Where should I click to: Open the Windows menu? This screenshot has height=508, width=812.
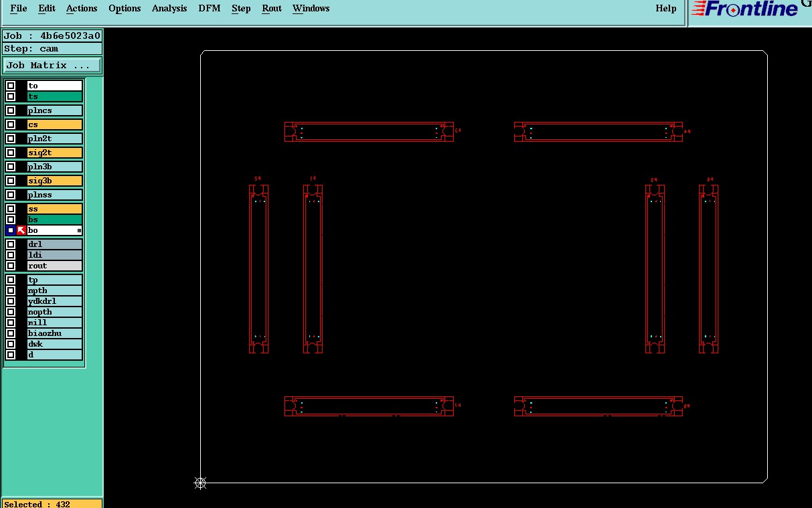click(x=311, y=9)
